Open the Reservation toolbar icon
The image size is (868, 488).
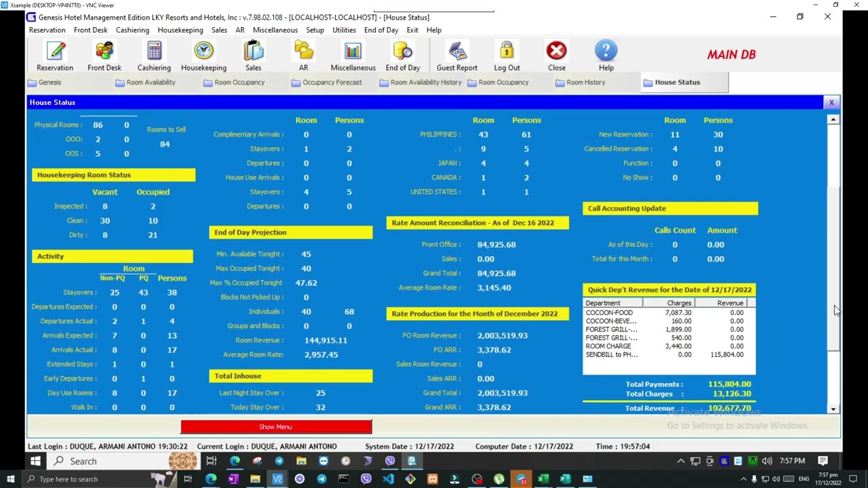coord(55,56)
